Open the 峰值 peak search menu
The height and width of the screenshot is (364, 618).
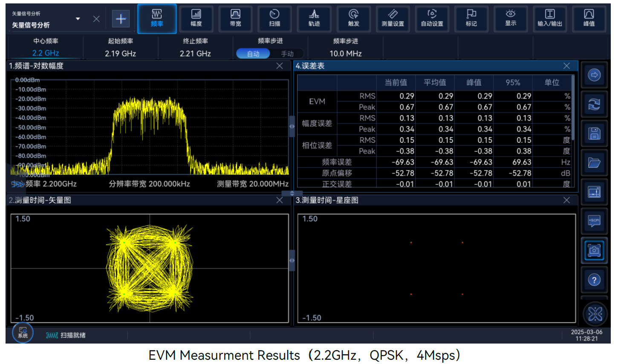pyautogui.click(x=589, y=19)
